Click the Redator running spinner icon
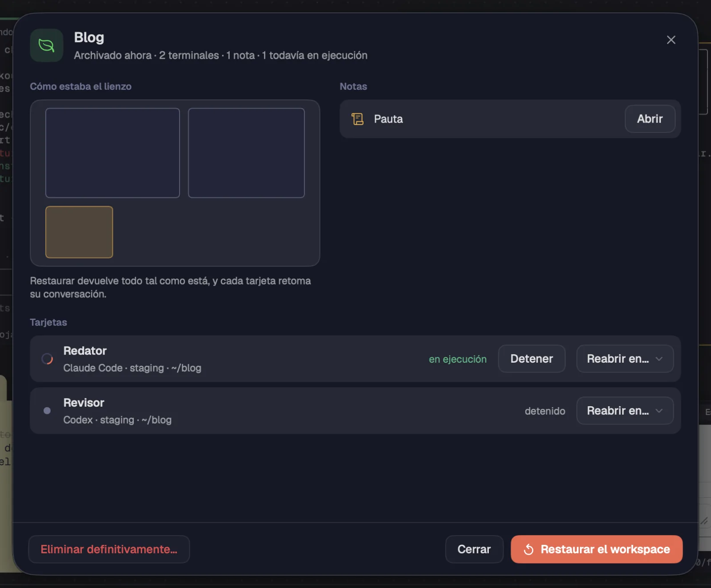The height and width of the screenshot is (588, 711). [47, 359]
